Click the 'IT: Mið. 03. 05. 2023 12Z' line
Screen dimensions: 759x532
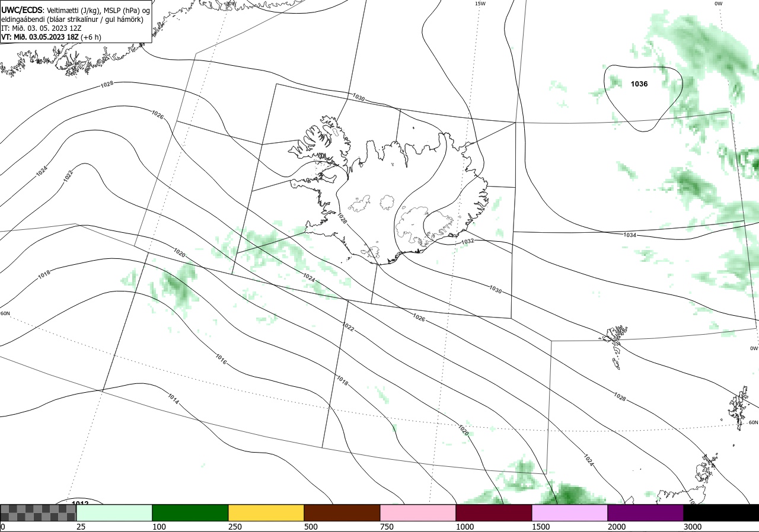click(x=40, y=28)
